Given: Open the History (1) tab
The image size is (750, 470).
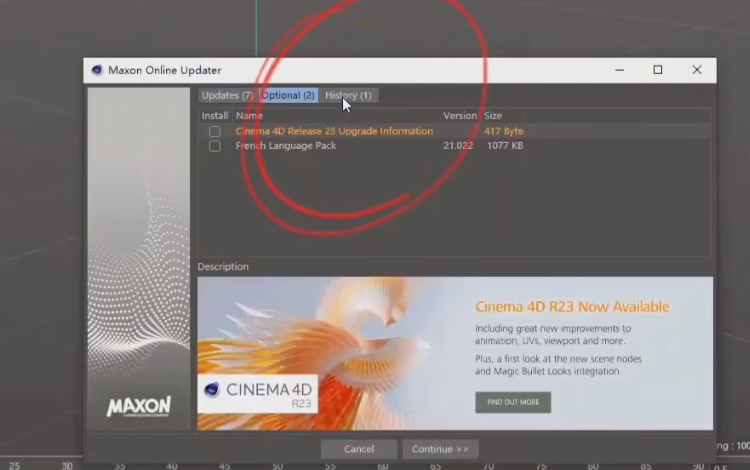Looking at the screenshot, I should [348, 96].
